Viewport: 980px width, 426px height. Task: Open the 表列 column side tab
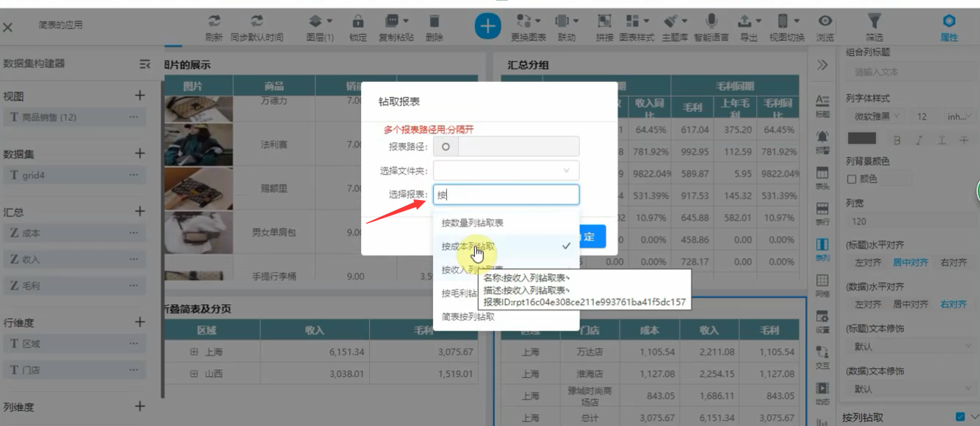823,250
